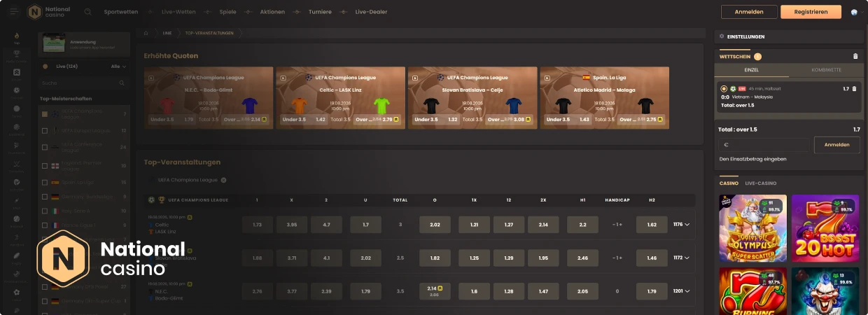Uncheck the UEFA Champions League checkbox
868x315 pixels.
click(45, 113)
